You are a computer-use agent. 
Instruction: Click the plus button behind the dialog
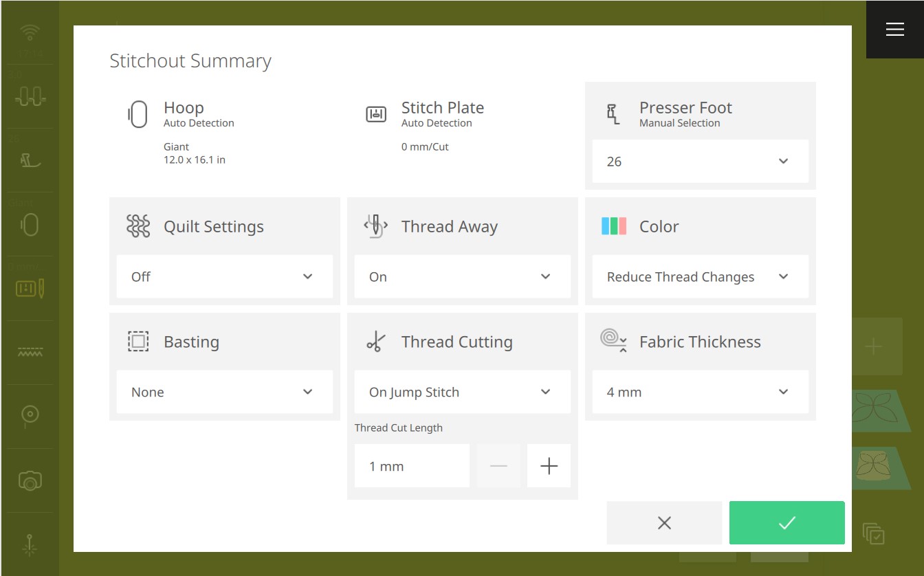coord(874,346)
